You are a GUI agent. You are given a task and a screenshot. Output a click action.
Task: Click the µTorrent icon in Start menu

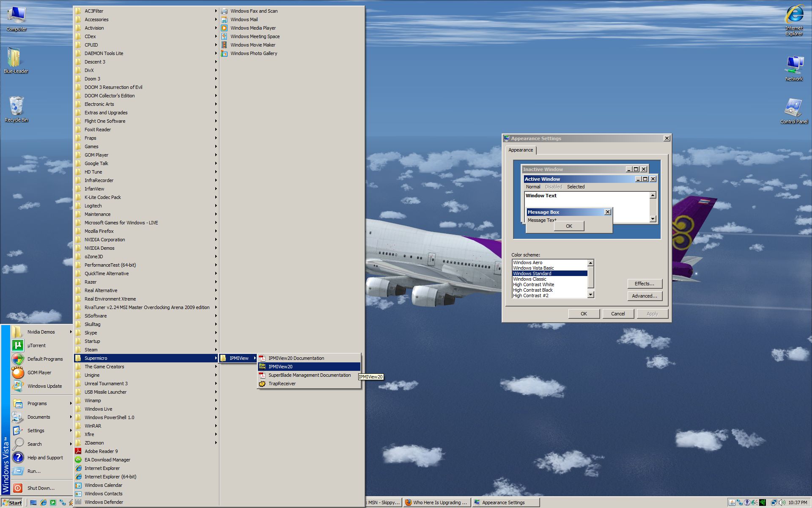coord(18,345)
